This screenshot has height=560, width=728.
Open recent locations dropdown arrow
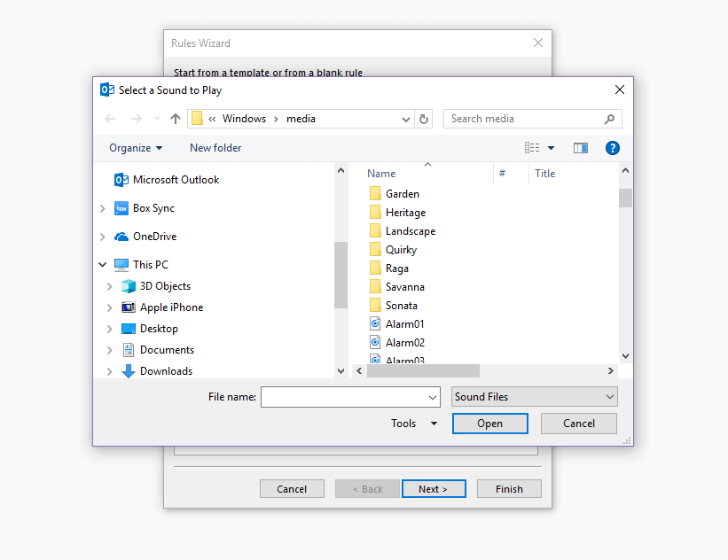coord(157,119)
